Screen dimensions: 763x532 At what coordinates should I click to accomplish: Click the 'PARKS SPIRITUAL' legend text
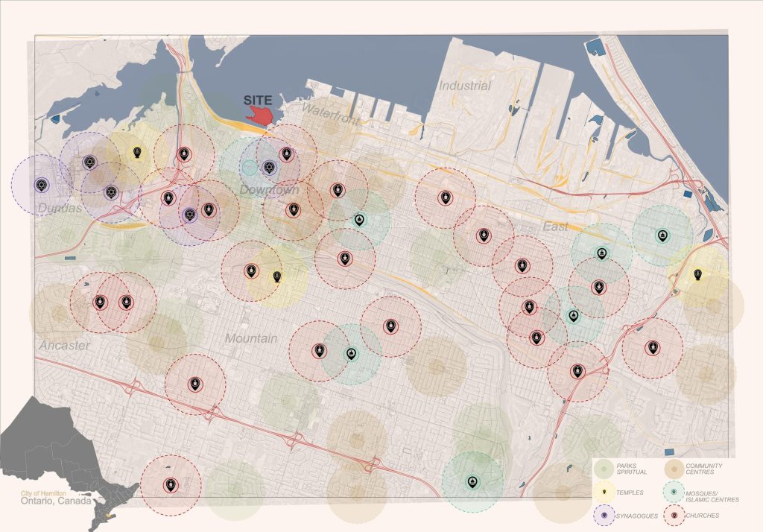[x=632, y=469]
